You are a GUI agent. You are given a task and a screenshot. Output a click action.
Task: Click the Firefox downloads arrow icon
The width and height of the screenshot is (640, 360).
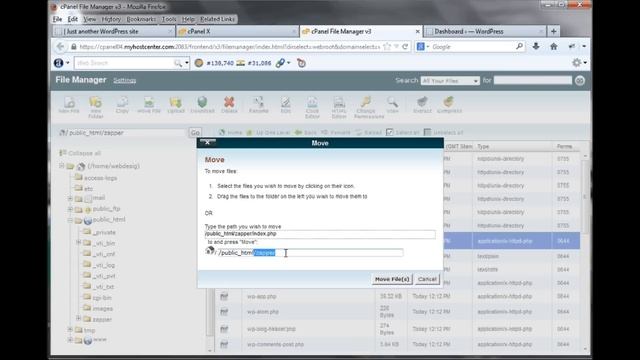[x=536, y=47]
